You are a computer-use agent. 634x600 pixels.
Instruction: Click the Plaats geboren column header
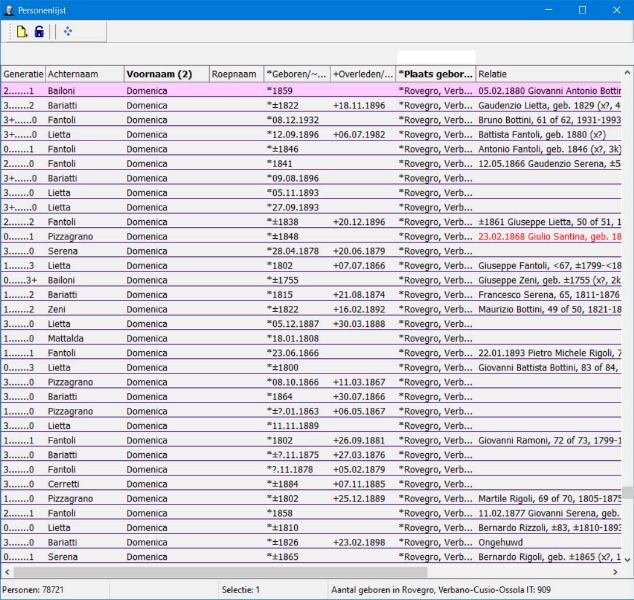click(435, 74)
